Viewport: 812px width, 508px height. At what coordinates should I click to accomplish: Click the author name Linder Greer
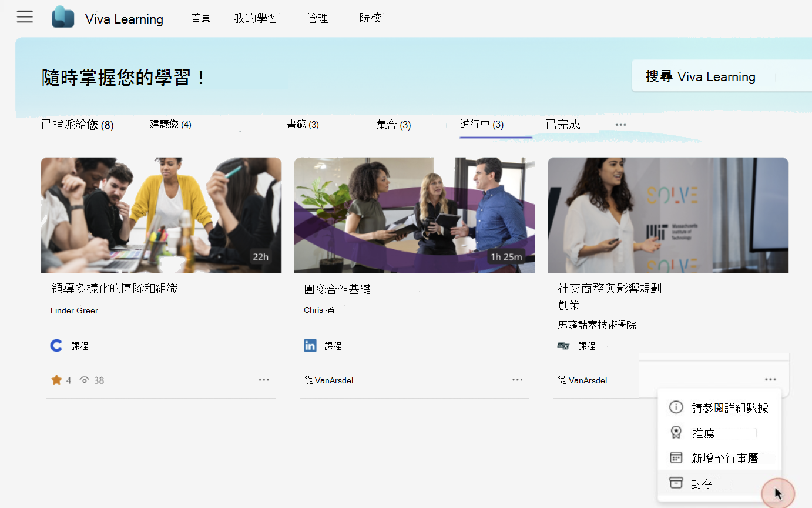coord(74,310)
